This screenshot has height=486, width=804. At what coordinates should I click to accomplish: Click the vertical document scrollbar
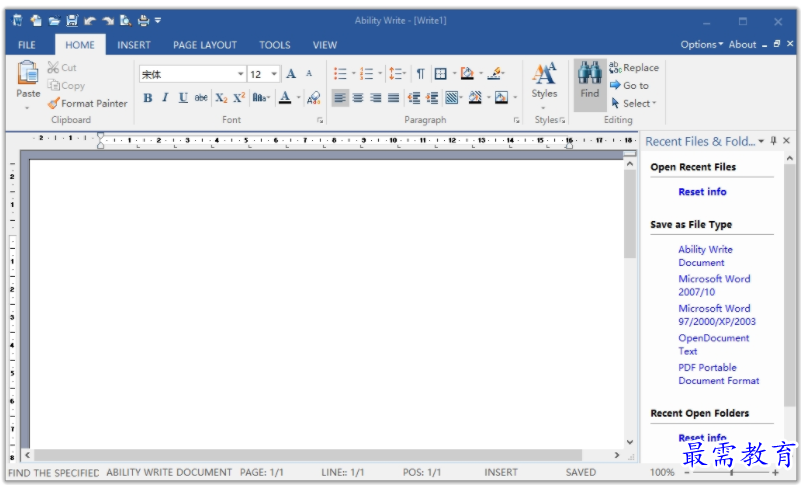point(629,300)
